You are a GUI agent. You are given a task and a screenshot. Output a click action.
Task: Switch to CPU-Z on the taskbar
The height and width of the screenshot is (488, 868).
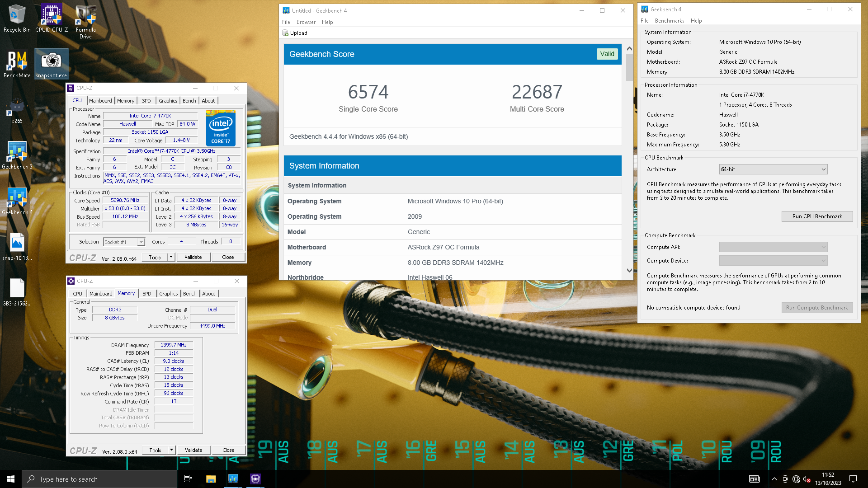[x=255, y=479]
